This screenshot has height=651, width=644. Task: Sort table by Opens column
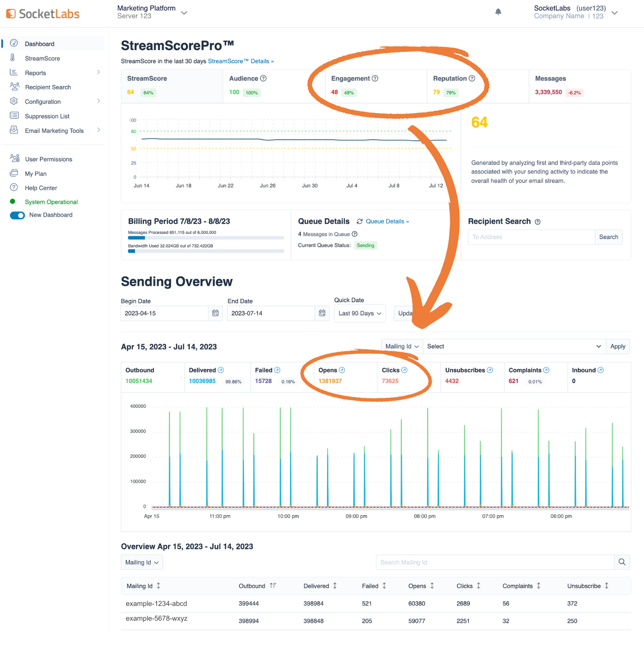pyautogui.click(x=432, y=586)
